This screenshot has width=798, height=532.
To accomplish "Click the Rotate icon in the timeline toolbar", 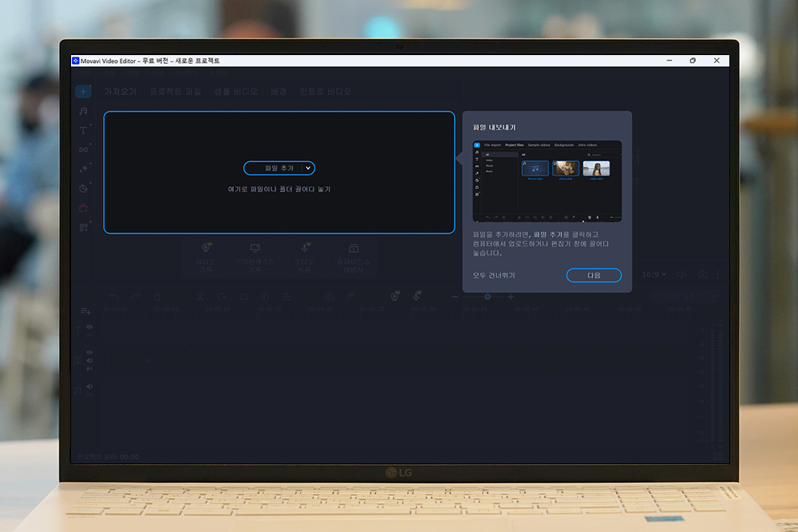I will 222,297.
